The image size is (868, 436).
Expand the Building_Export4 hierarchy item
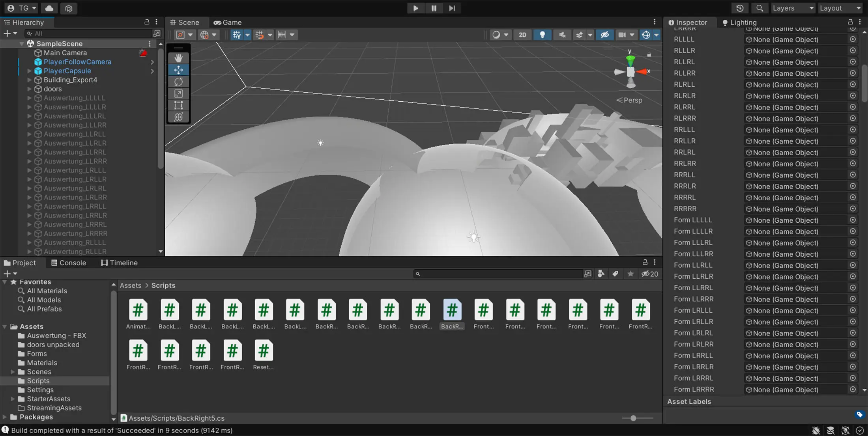(29, 80)
